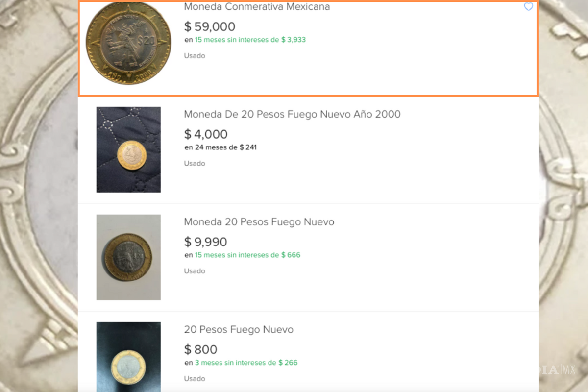Image resolution: width=588 pixels, height=392 pixels.
Task: Click the coin on blue quilted fabric thumbnail
Action: coord(128,149)
